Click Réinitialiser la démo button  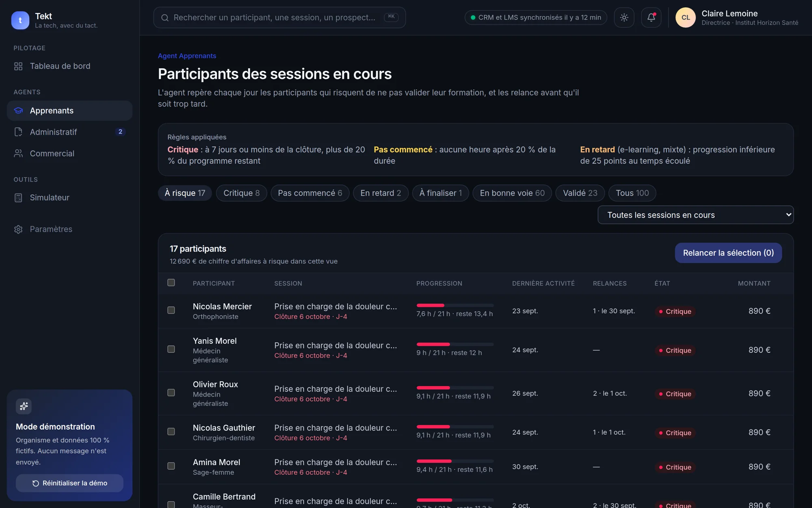69,483
